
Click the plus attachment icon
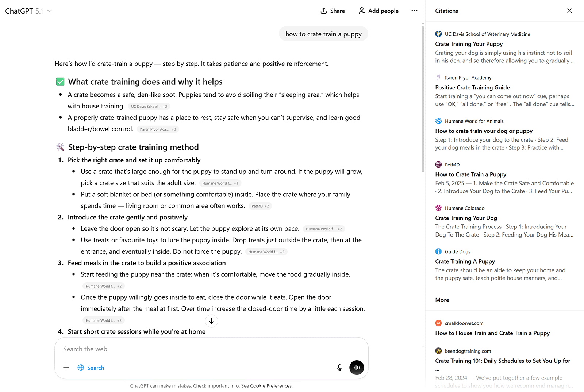coord(66,368)
